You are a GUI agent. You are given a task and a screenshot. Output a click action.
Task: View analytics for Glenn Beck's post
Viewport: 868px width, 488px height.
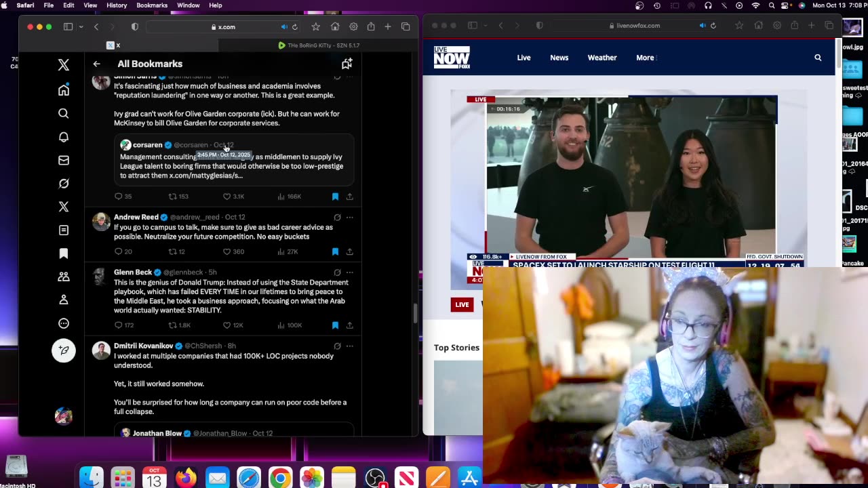[290, 325]
